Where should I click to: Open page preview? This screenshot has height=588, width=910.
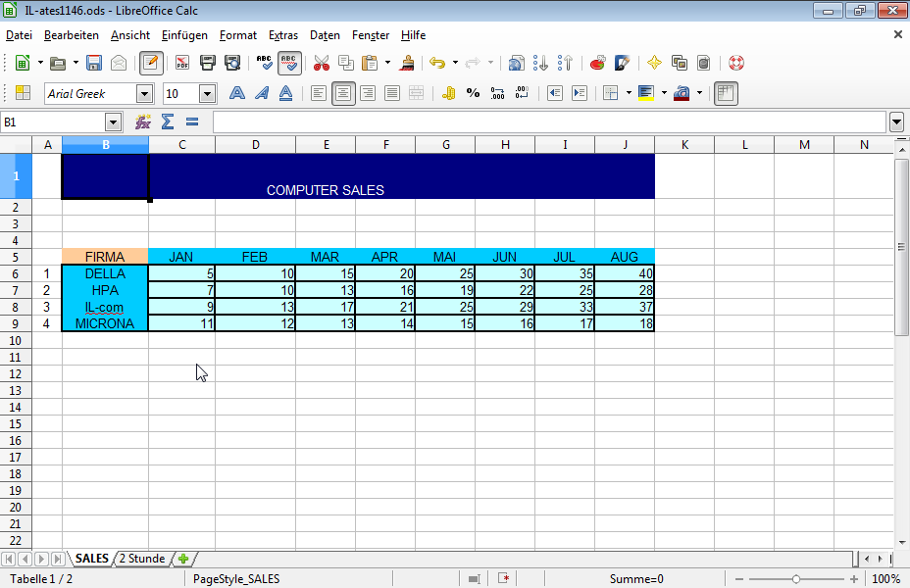point(232,63)
